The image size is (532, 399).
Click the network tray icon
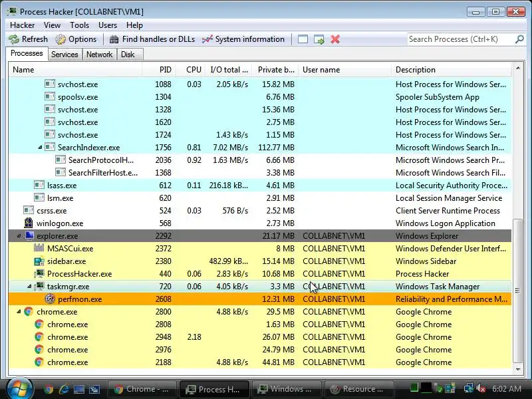click(469, 388)
